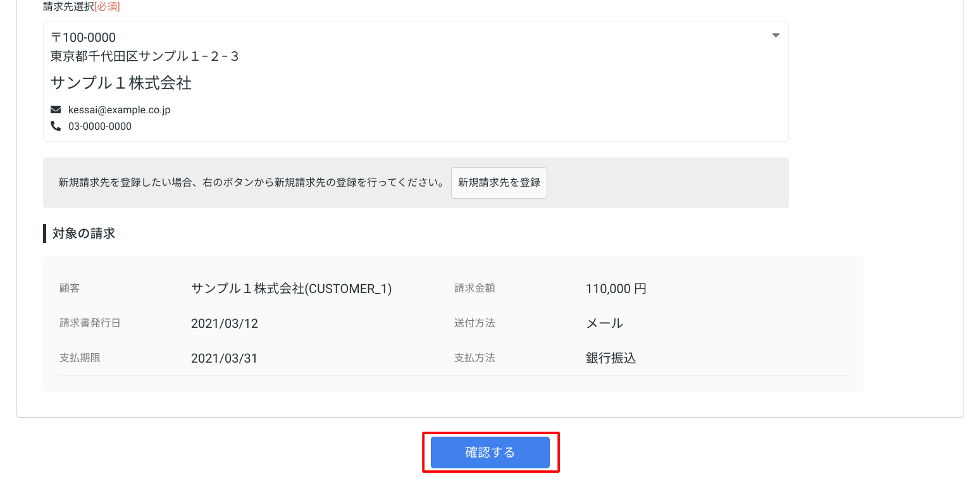Viewport: 980px width, 493px height.
Task: Click the blue 確認する button
Action: pos(490,452)
